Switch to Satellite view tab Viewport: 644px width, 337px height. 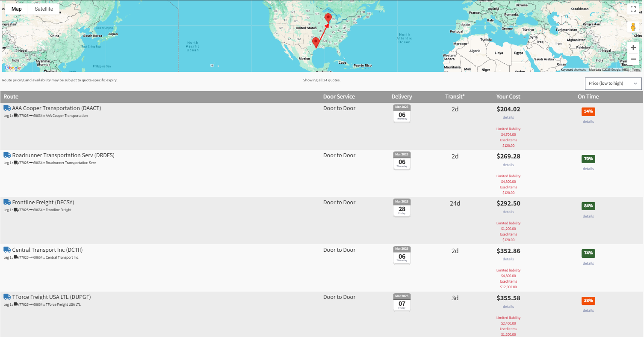[x=44, y=9]
